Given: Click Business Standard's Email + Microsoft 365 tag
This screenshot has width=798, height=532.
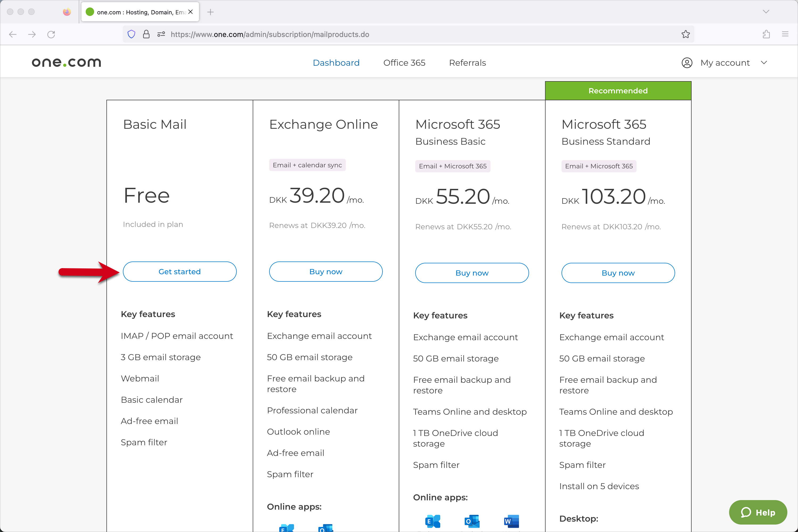Looking at the screenshot, I should pos(598,166).
